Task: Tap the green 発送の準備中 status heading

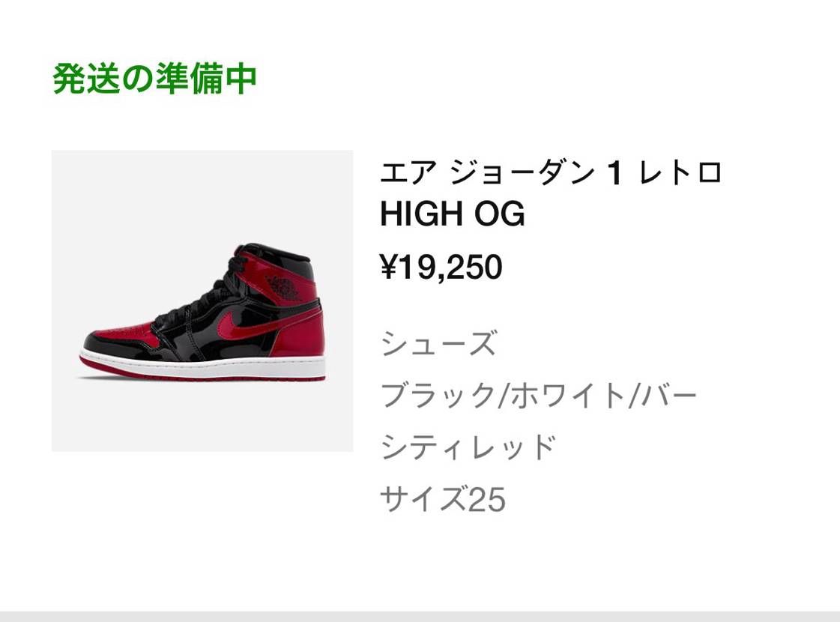Action: [x=154, y=79]
